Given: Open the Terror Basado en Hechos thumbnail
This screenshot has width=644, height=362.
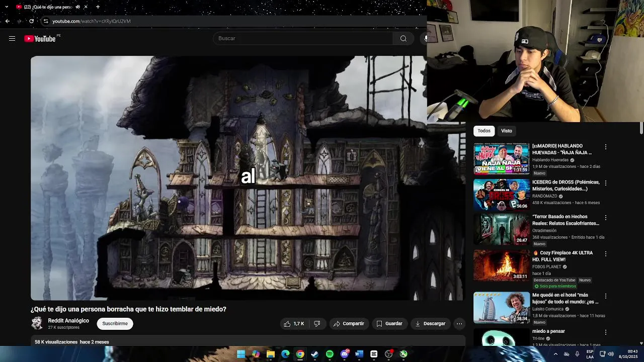Looking at the screenshot, I should point(501,229).
